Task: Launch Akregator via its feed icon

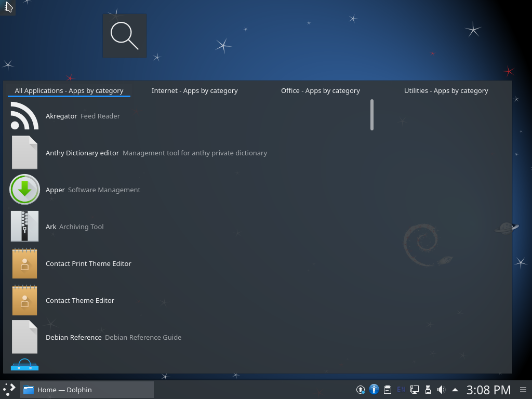Action: tap(24, 116)
